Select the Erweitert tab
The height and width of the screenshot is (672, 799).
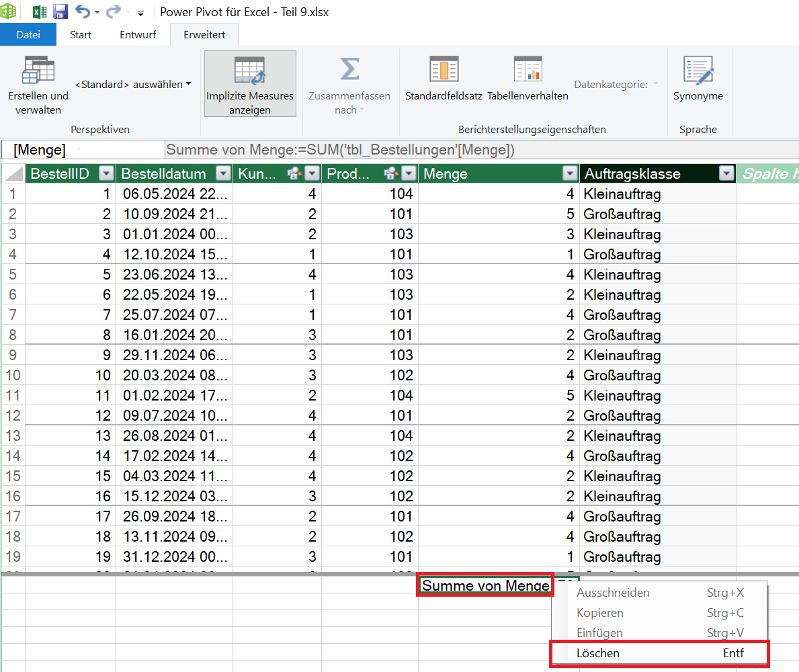pos(204,35)
